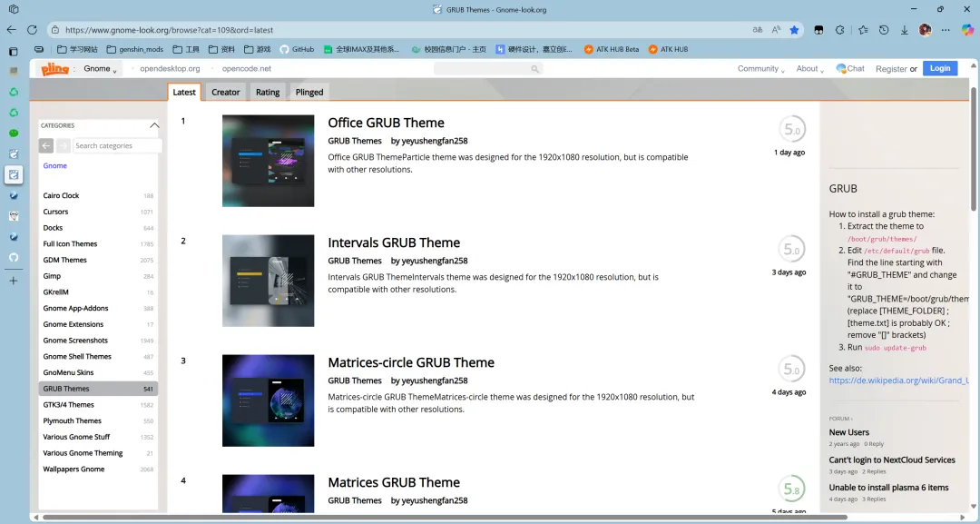
Task: Open the ATK HUB Beta bookmark
Action: pyautogui.click(x=612, y=49)
